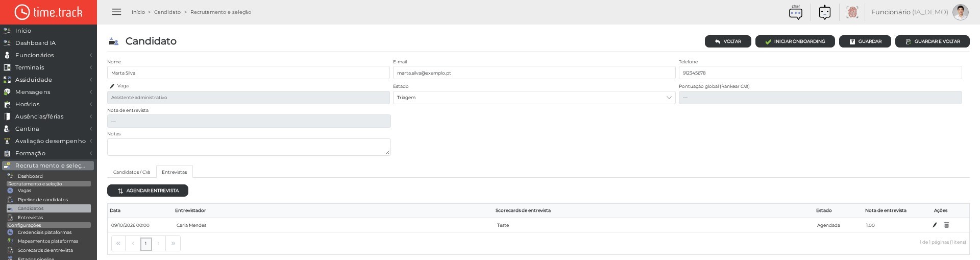This screenshot has height=260, width=980.
Task: Click the Credenciais plataformas icon
Action: [x=10, y=232]
